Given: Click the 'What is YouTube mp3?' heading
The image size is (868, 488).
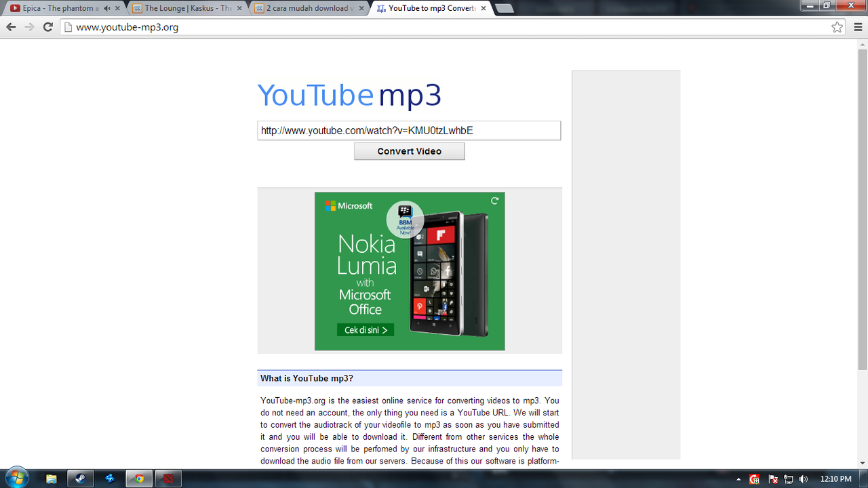Looking at the screenshot, I should click(307, 378).
